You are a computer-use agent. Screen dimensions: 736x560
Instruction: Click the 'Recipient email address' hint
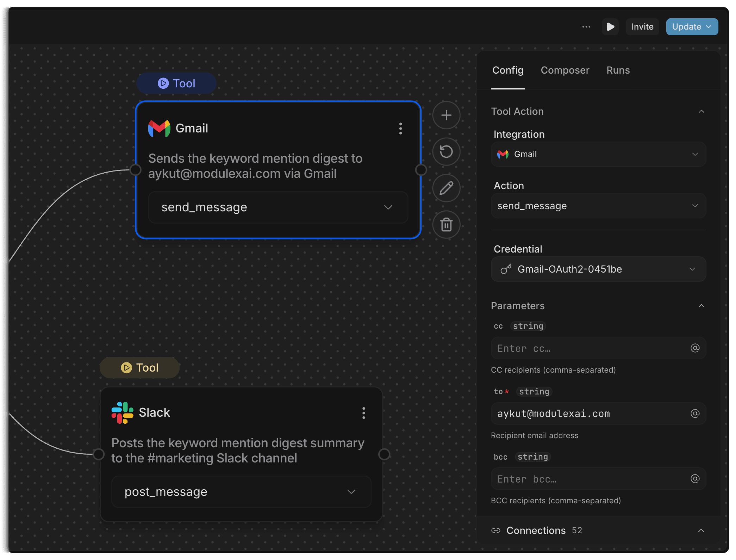click(535, 435)
